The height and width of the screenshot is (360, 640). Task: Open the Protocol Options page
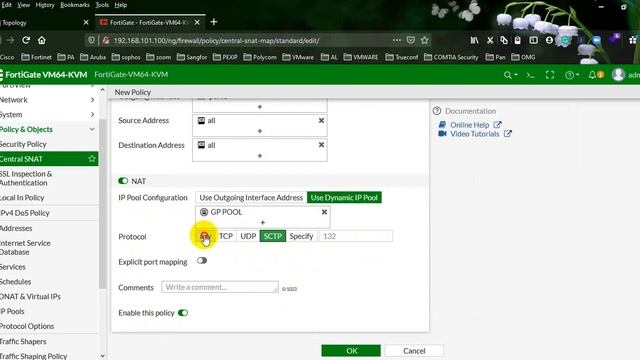pos(27,326)
